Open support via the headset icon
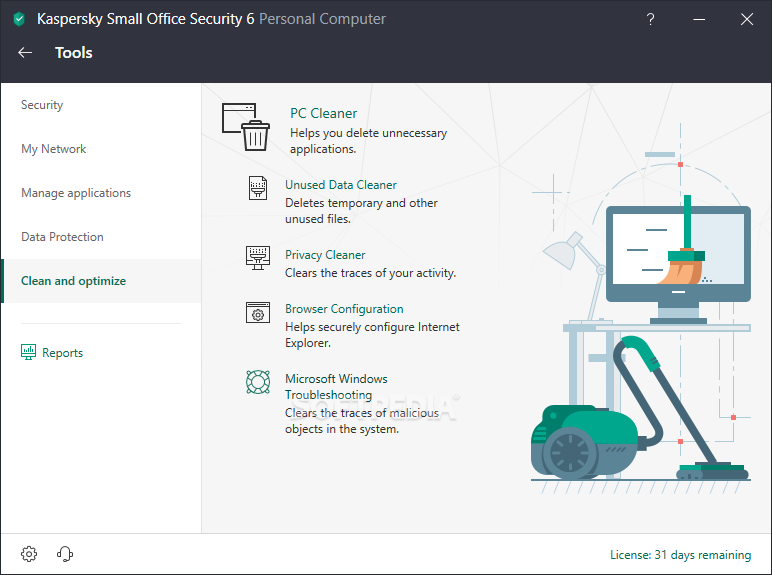Image resolution: width=772 pixels, height=575 pixels. click(x=65, y=554)
